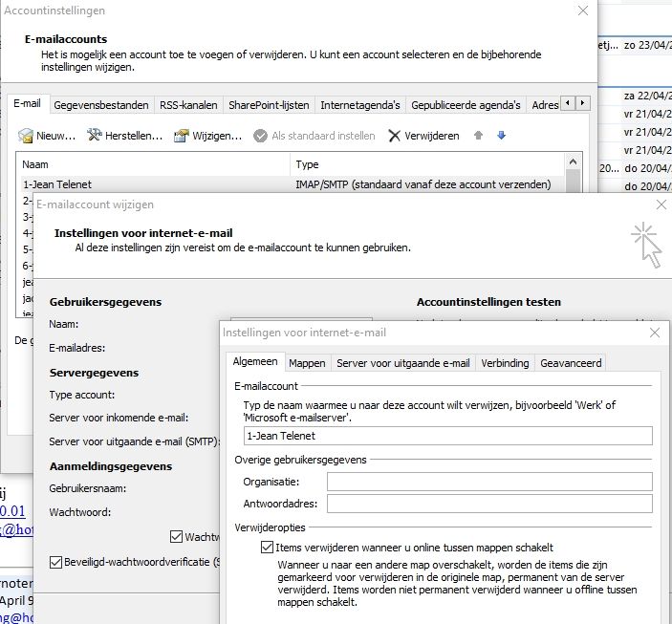Click the Als standaard instellen checkmark icon
The image size is (672, 624).
(x=260, y=136)
